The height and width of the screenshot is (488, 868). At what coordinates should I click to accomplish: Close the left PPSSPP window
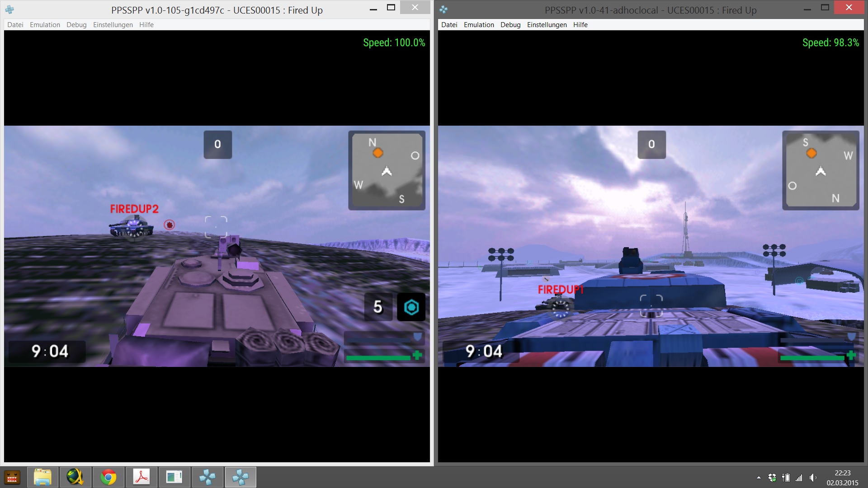pos(415,8)
